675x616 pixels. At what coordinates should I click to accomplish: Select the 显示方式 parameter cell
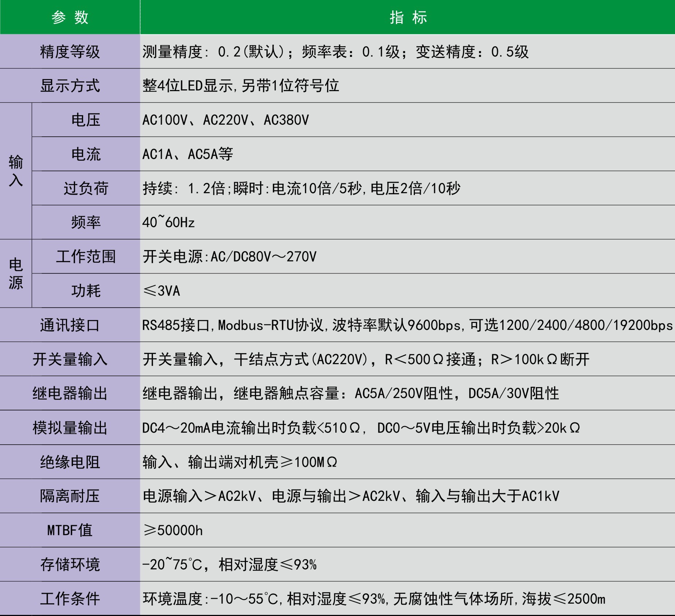point(70,86)
